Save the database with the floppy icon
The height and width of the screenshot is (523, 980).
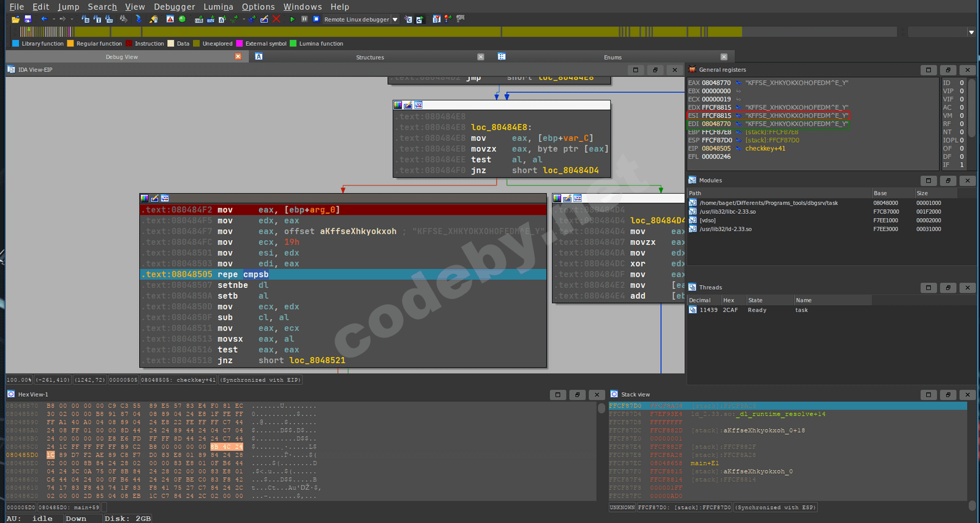tap(28, 20)
